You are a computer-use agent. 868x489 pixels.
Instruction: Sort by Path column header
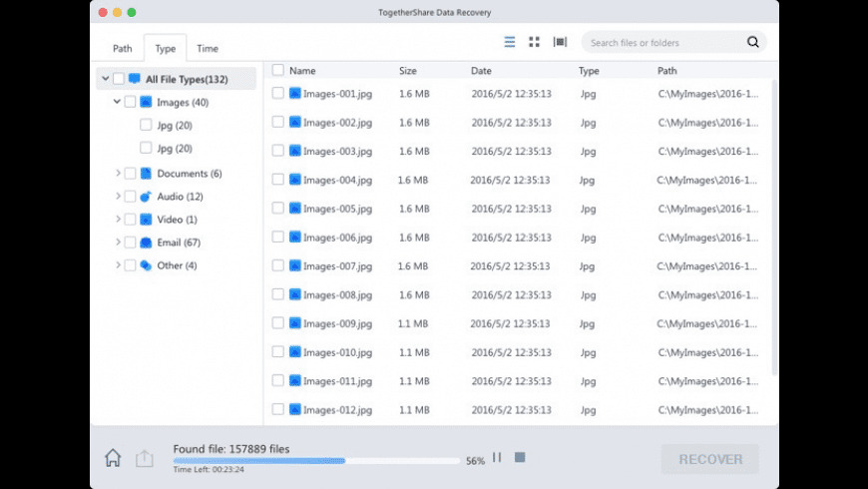[667, 70]
